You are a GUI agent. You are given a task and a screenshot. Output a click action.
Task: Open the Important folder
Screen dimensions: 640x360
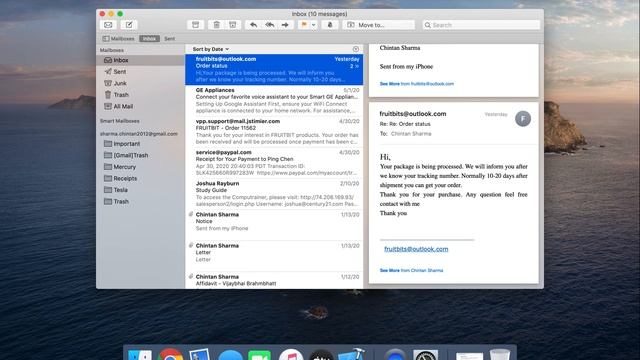[140, 144]
